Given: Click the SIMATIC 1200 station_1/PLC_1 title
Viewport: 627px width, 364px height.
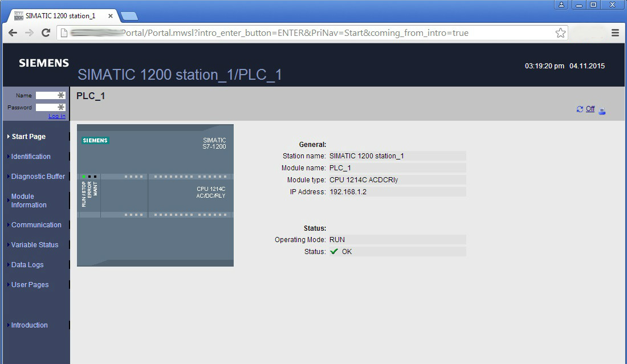Looking at the screenshot, I should (x=180, y=75).
